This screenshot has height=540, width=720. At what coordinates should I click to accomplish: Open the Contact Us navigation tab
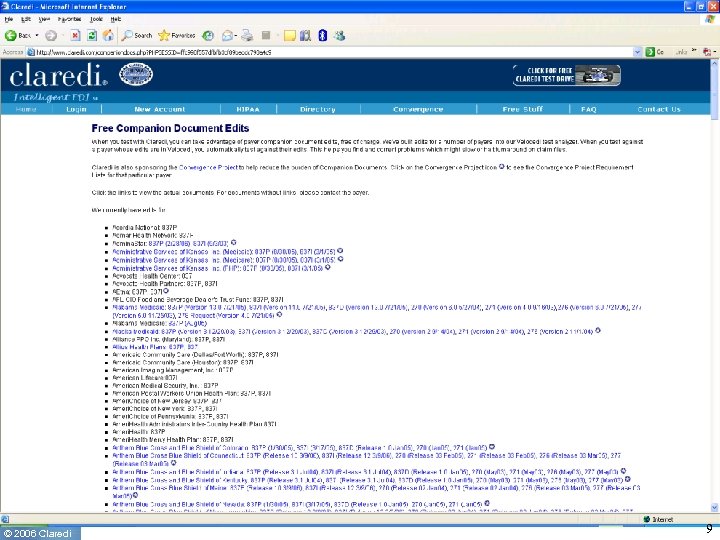tap(659, 109)
